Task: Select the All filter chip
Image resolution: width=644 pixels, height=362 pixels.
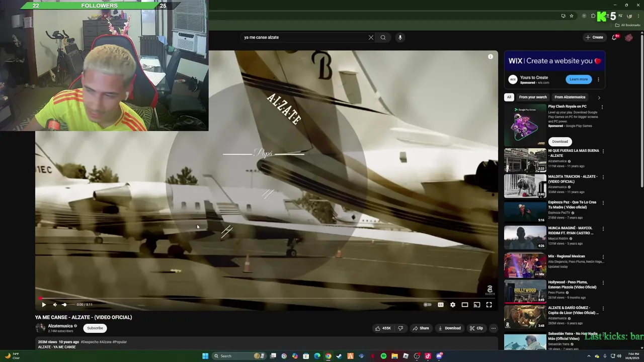Action: [509, 97]
